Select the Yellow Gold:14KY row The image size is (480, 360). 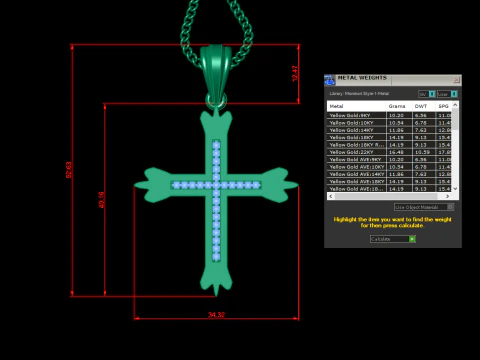coord(389,130)
